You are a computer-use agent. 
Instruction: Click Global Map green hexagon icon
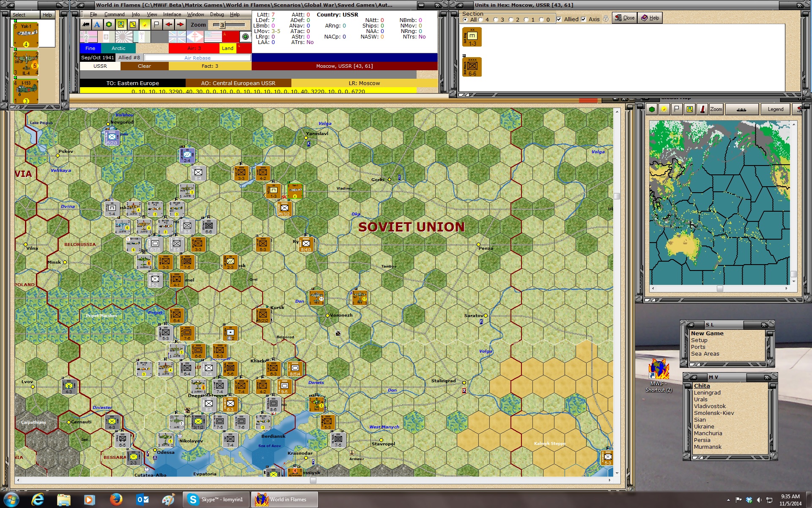point(652,109)
